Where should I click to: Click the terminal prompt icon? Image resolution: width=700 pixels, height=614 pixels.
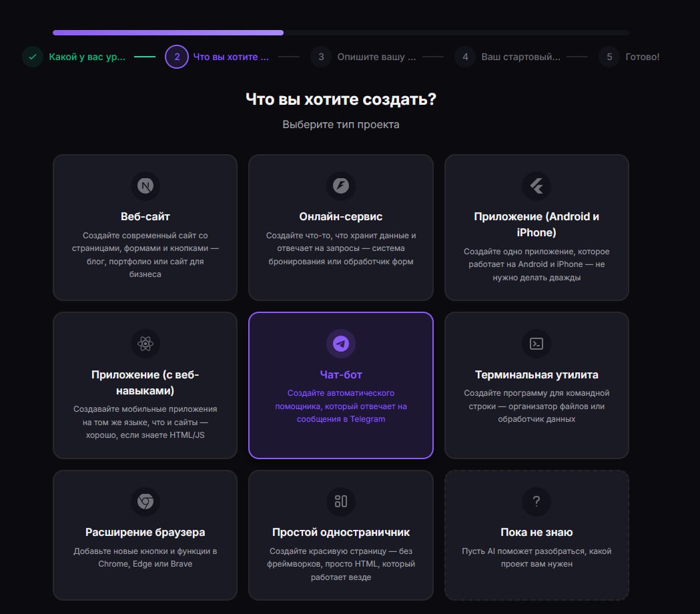click(x=537, y=344)
